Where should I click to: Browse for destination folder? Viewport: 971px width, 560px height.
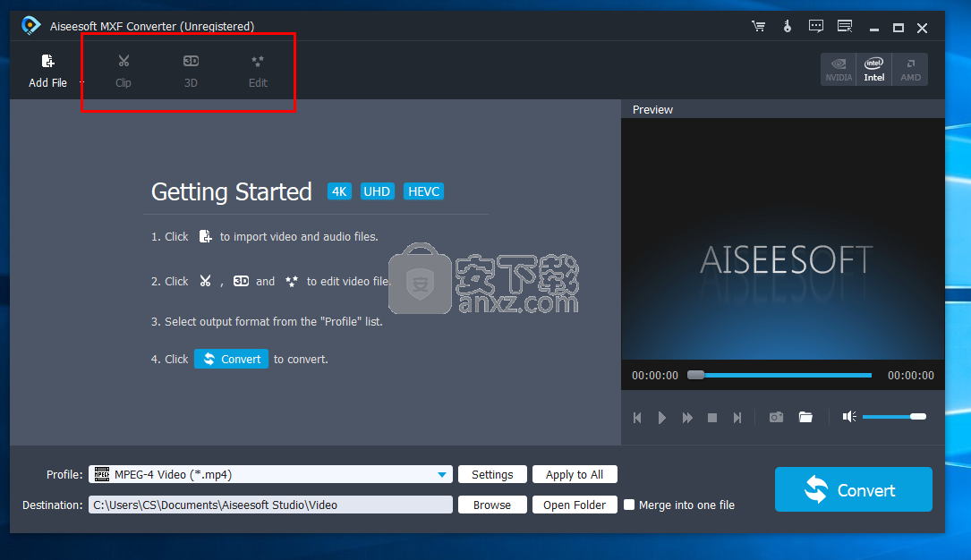point(492,505)
